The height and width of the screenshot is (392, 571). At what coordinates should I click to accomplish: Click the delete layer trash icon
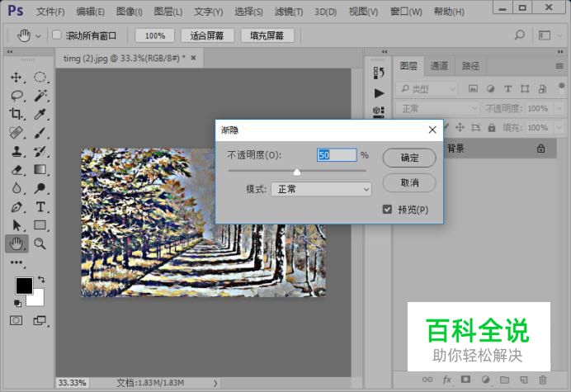543,380
